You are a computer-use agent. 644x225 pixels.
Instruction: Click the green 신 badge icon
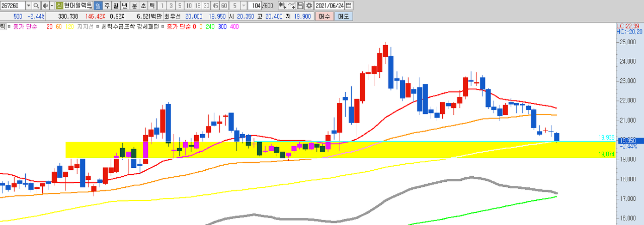pyautogui.click(x=59, y=6)
